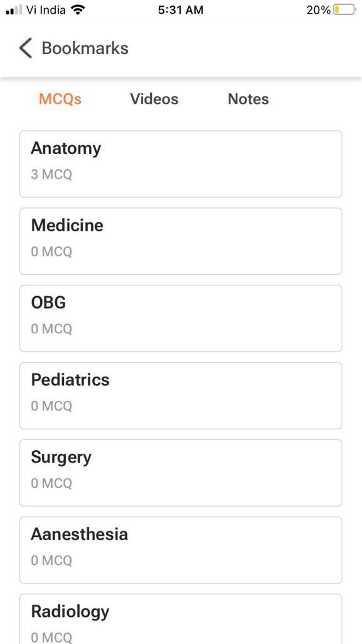
Task: Open the Videos tab
Action: click(x=154, y=99)
